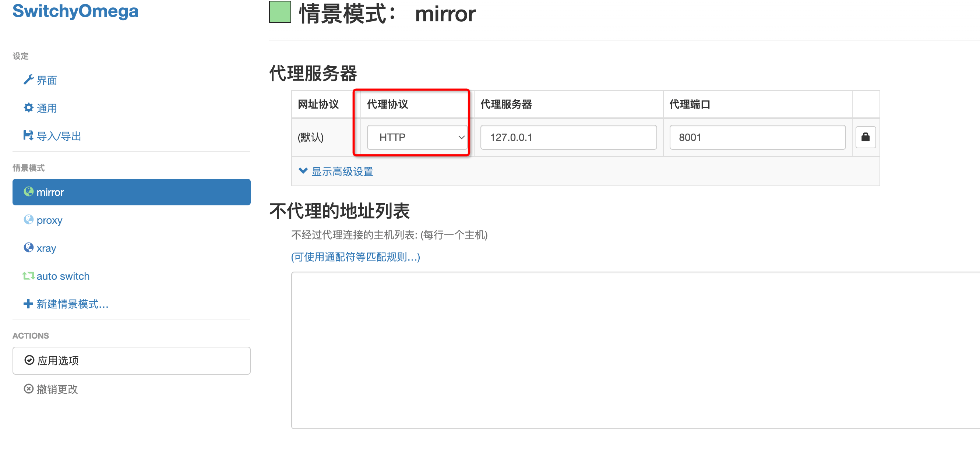Viewport: 980px width, 449px height.
Task: Click the proxy server field showing 127.0.0.1
Action: click(568, 137)
